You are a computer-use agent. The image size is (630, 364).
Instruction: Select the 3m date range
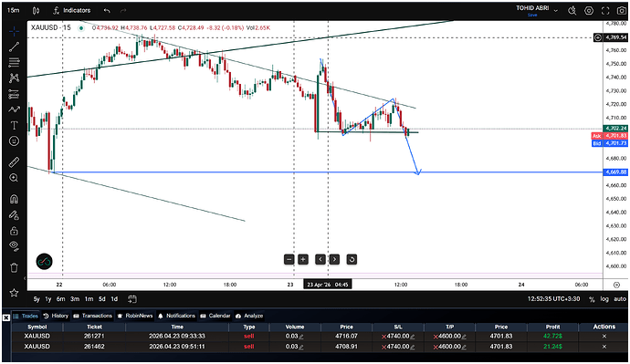pyautogui.click(x=75, y=299)
